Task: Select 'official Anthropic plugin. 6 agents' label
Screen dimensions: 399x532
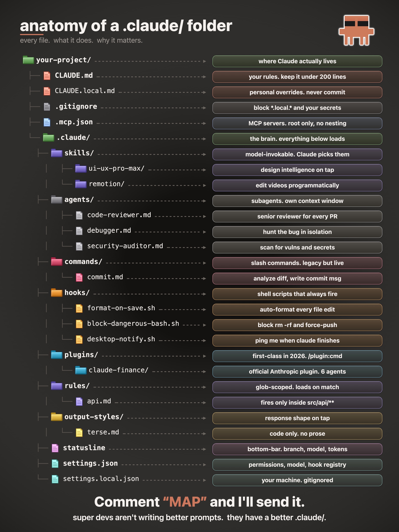Action: click(x=297, y=372)
